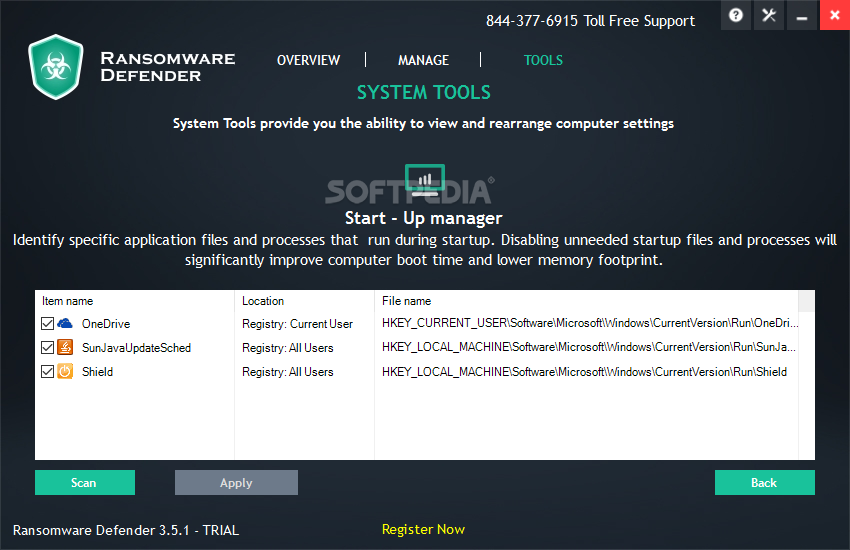
Task: Click the Shield orange power icon
Action: point(65,371)
